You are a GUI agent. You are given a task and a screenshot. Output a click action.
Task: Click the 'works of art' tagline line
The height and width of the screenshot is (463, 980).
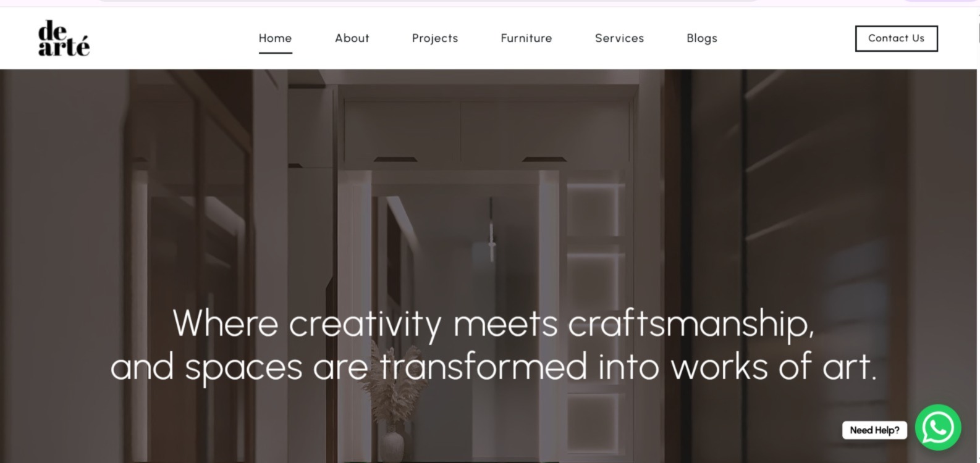pyautogui.click(x=493, y=366)
